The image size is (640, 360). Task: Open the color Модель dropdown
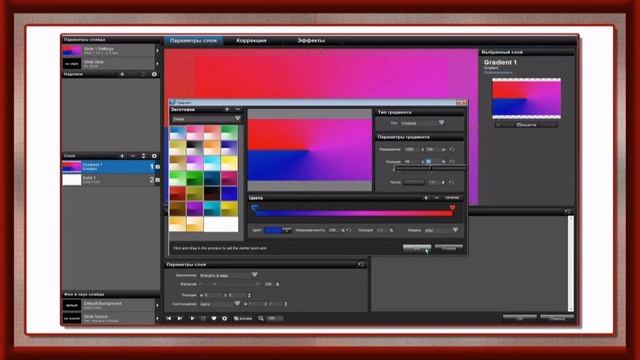point(441,230)
